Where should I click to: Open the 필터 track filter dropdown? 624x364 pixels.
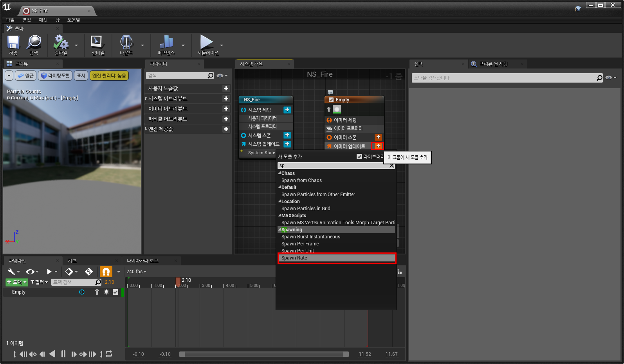click(39, 282)
